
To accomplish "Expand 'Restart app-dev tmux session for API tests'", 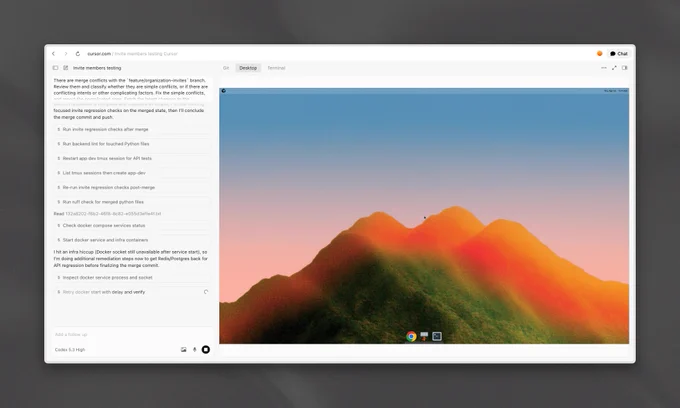I will (133, 158).
